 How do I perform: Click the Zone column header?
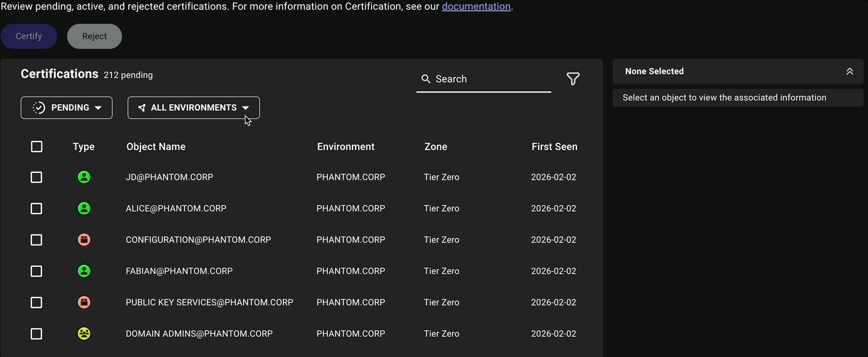click(x=436, y=147)
